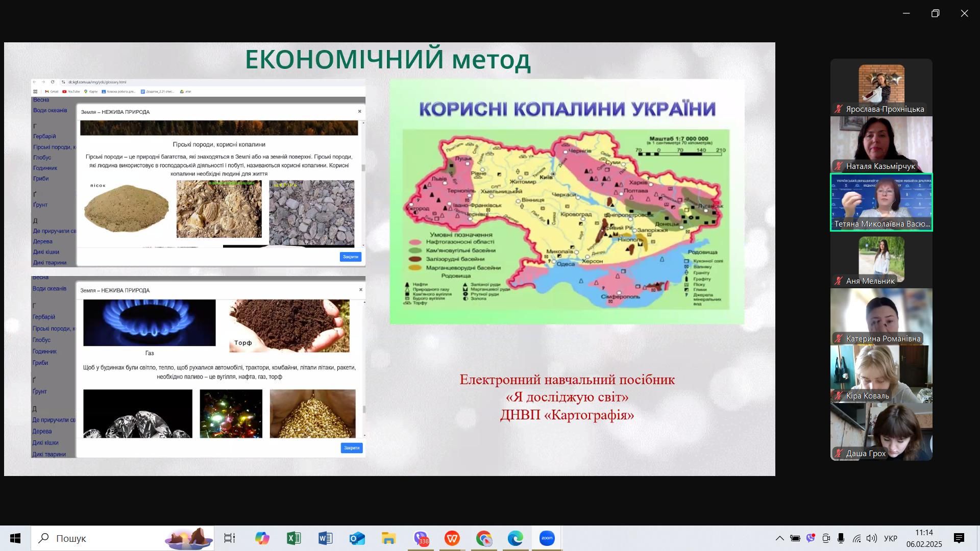Click the Глобус link in upper glossary list

click(42, 158)
